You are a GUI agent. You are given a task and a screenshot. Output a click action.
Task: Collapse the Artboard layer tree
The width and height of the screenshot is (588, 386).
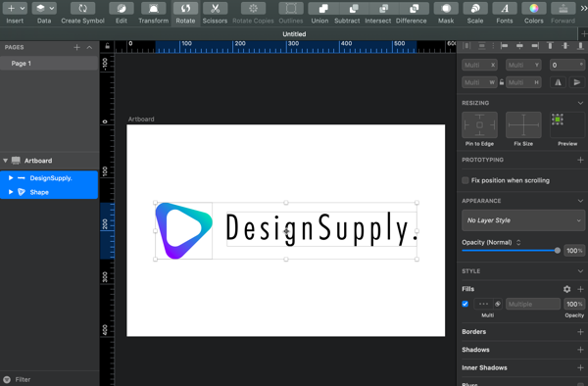click(x=5, y=161)
